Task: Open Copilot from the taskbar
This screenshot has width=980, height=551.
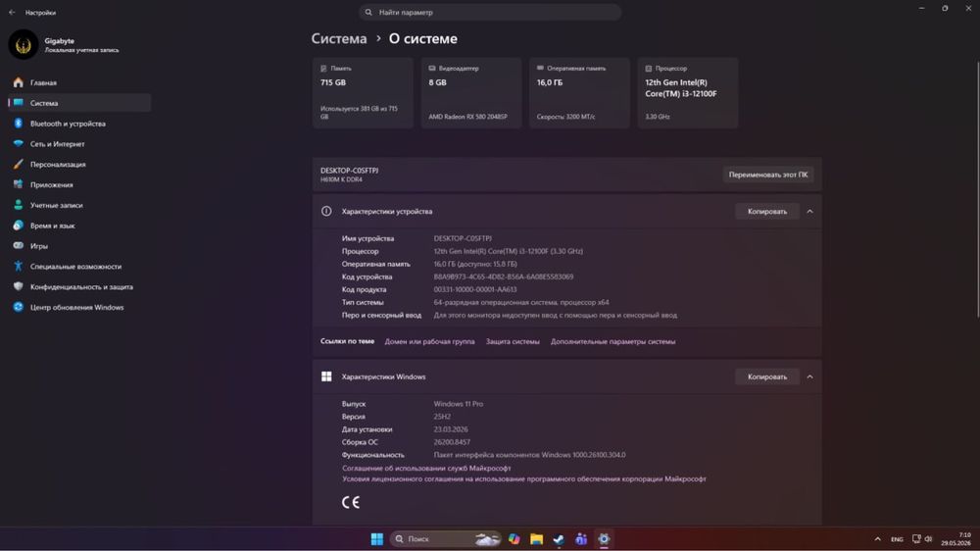Action: (514, 539)
